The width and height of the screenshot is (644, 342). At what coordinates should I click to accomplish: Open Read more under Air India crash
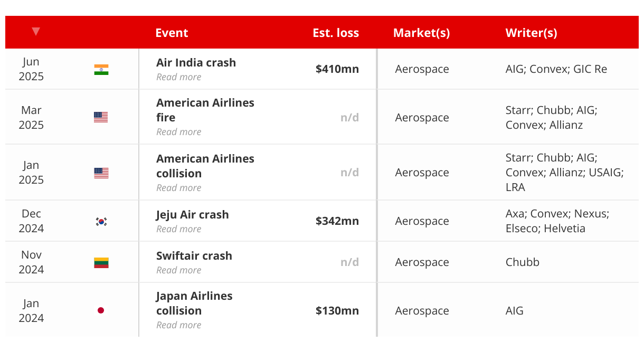coord(178,77)
